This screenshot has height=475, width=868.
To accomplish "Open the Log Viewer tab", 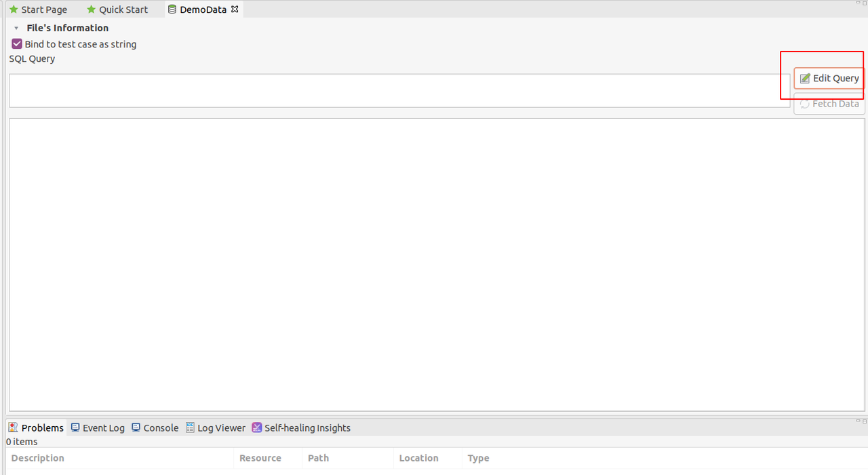I will tap(215, 427).
